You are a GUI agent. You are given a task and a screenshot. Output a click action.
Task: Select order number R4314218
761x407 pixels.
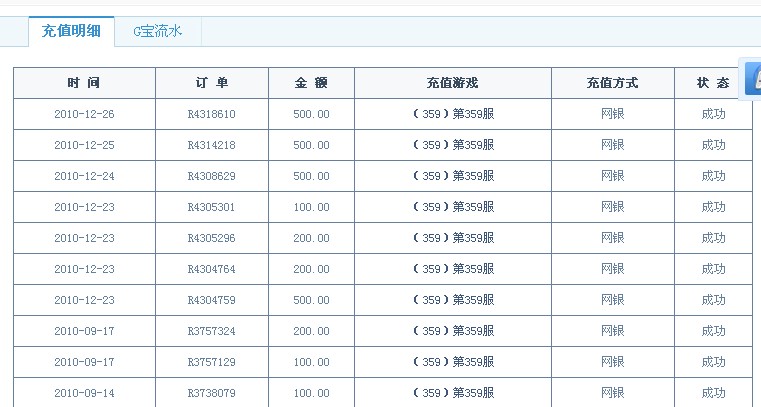[x=212, y=145]
